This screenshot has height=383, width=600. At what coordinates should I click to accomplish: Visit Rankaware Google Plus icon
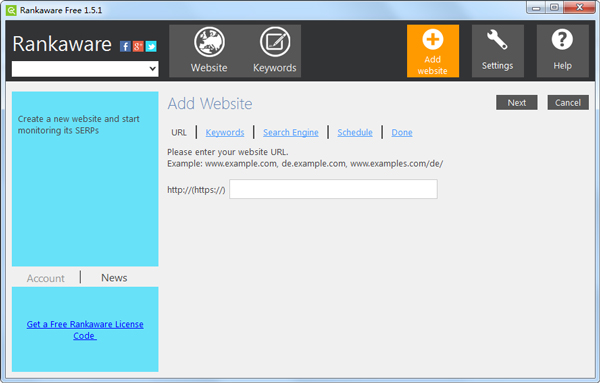(x=138, y=46)
